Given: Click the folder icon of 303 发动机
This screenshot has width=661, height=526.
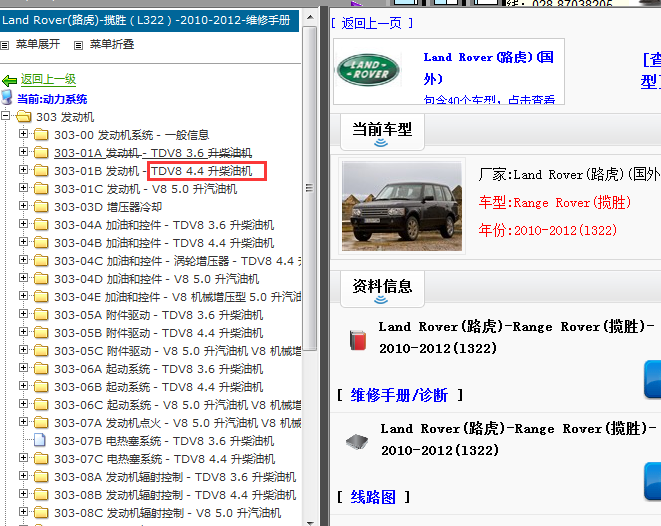Looking at the screenshot, I should click(24, 116).
